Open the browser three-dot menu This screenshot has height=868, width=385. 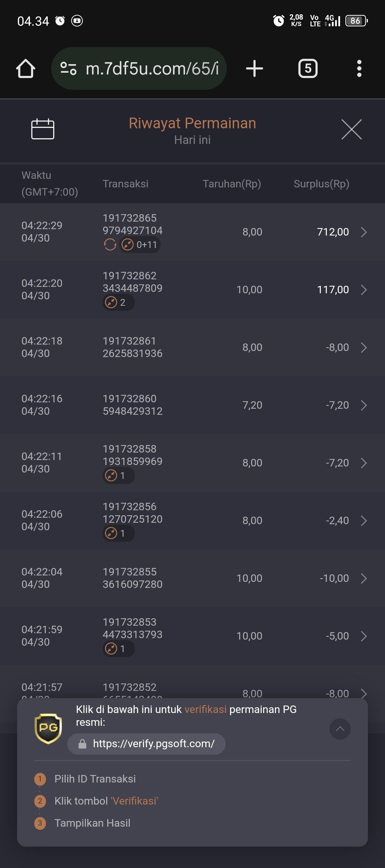(359, 68)
